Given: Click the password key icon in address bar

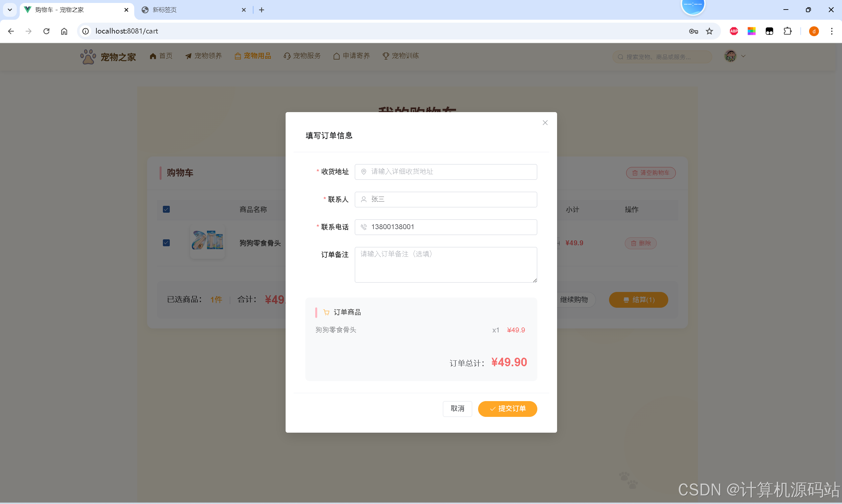Looking at the screenshot, I should point(693,31).
